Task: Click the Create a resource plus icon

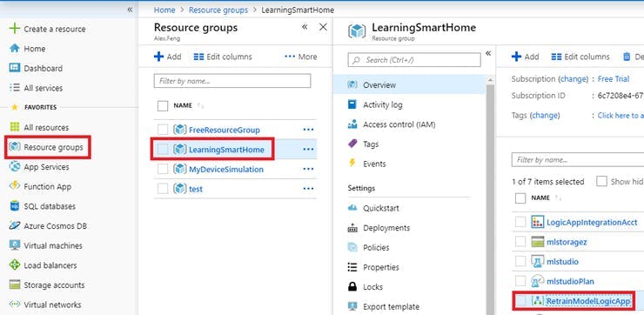Action: pos(15,29)
